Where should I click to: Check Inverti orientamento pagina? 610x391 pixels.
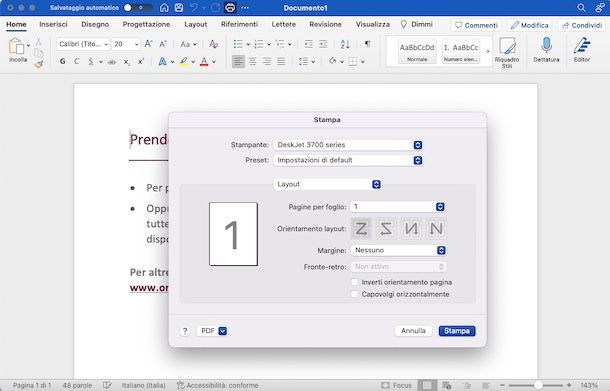click(x=355, y=282)
